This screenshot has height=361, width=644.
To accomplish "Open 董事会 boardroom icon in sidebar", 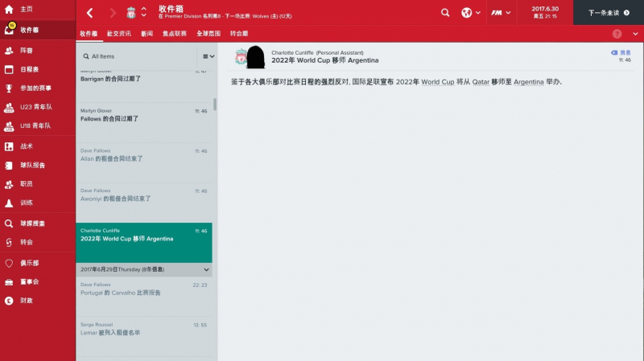I will pos(9,282).
